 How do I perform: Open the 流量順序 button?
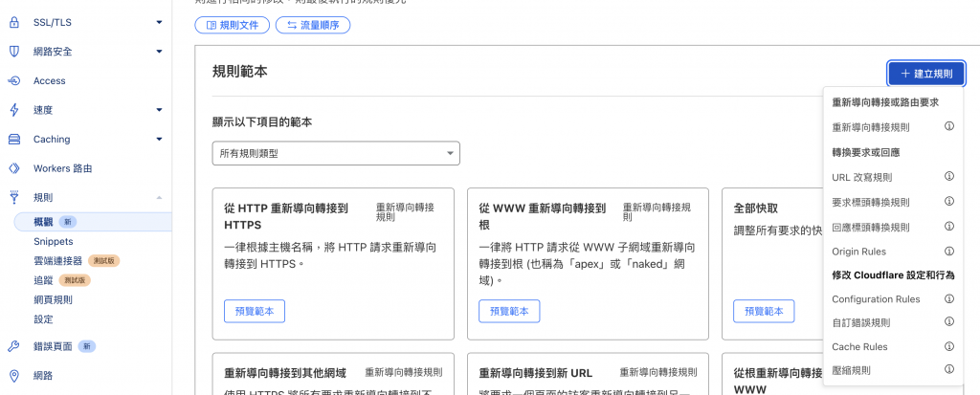pos(313,25)
